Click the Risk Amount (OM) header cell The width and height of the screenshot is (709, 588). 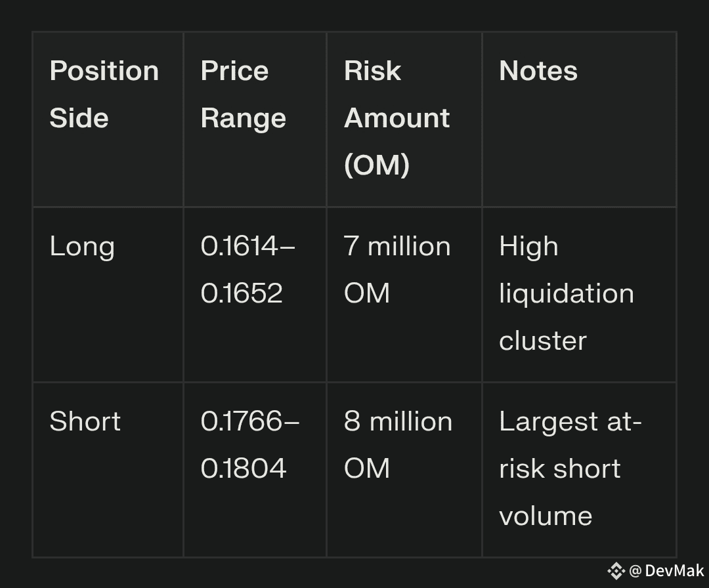(x=404, y=119)
